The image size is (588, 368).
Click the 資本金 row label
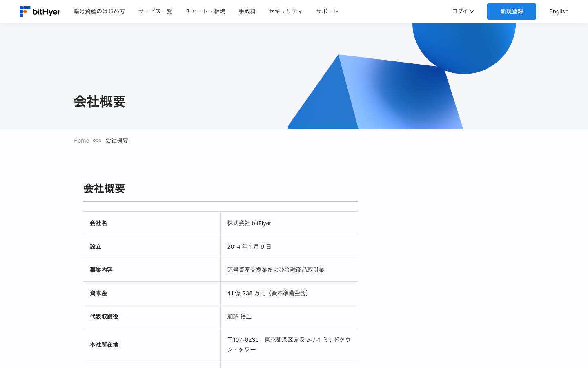(98, 293)
